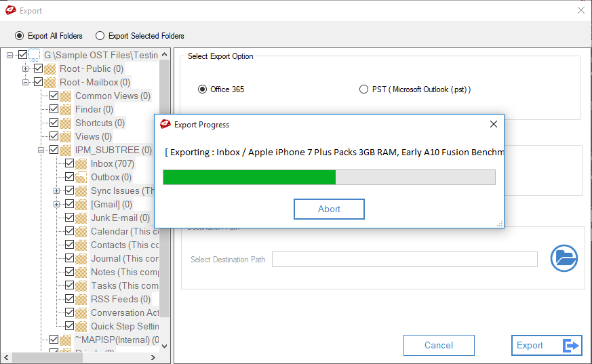592x364 pixels.
Task: Click the Export Progress dialog app icon
Action: [x=165, y=124]
